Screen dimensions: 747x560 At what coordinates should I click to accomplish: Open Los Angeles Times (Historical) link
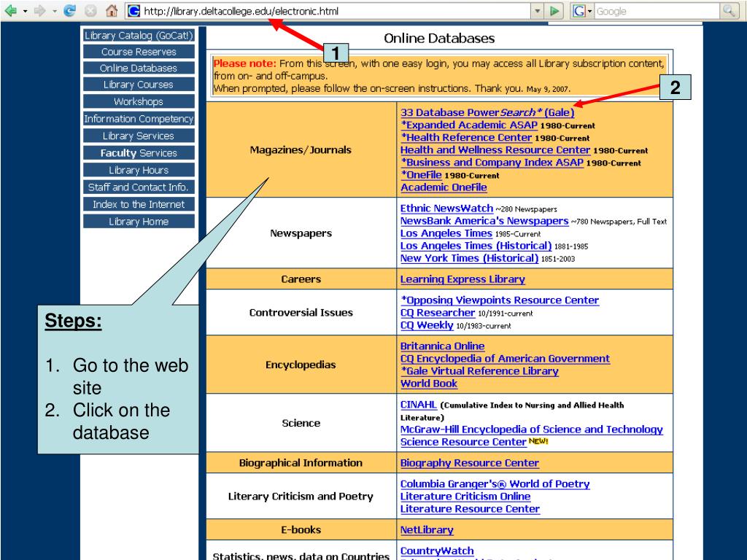(x=476, y=246)
